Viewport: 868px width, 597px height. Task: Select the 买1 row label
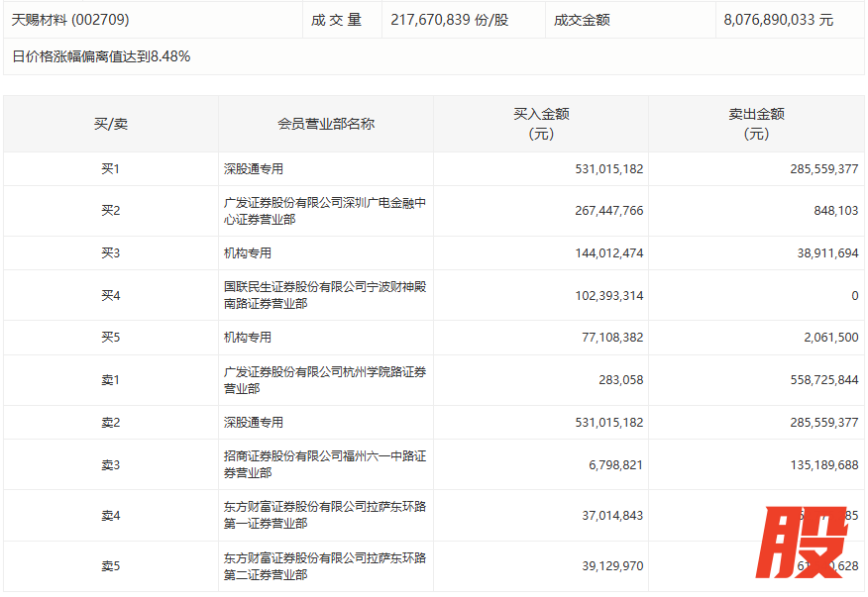click(111, 169)
